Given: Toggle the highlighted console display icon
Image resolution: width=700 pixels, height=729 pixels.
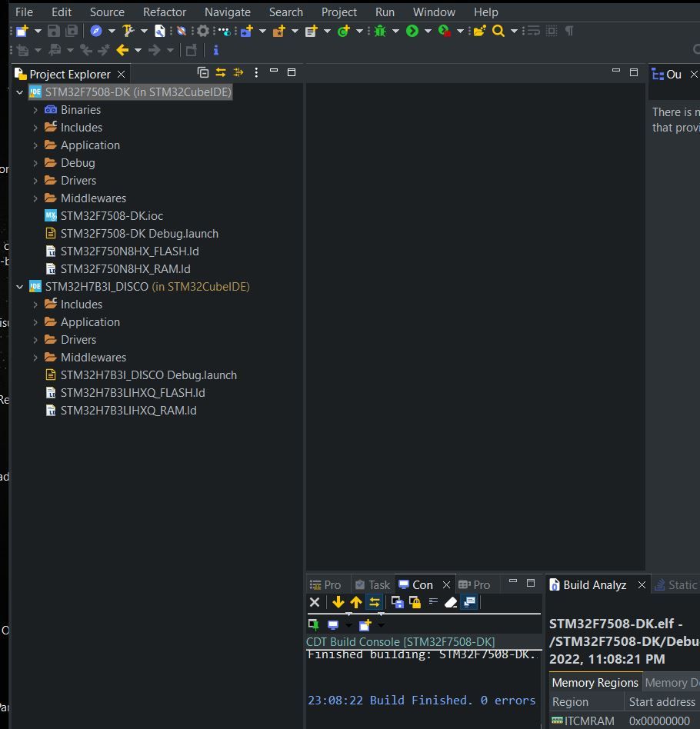Looking at the screenshot, I should pos(470,603).
